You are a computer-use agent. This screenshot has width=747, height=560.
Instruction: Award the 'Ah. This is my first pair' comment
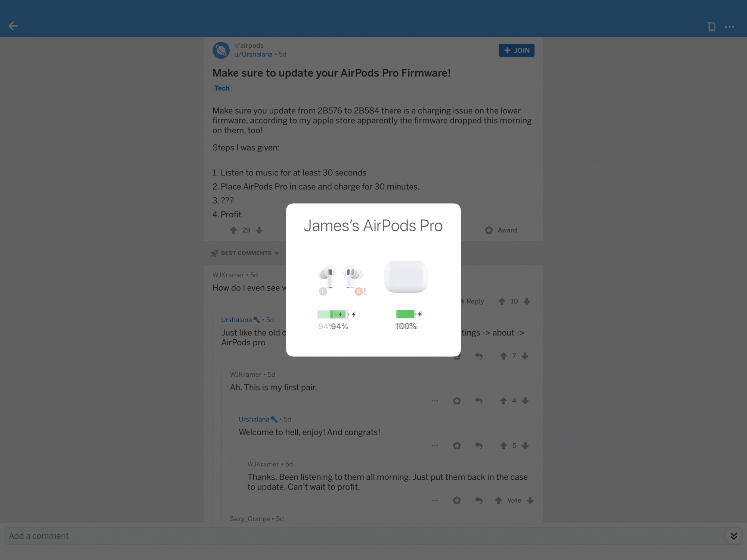tap(457, 401)
